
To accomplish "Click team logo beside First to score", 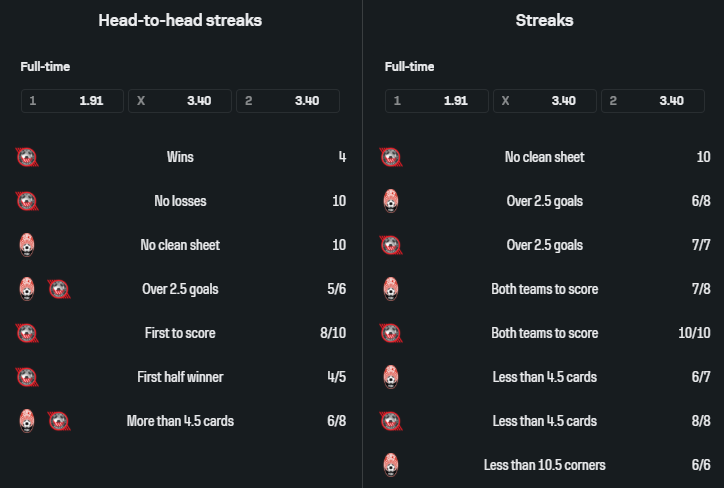I will pos(27,333).
